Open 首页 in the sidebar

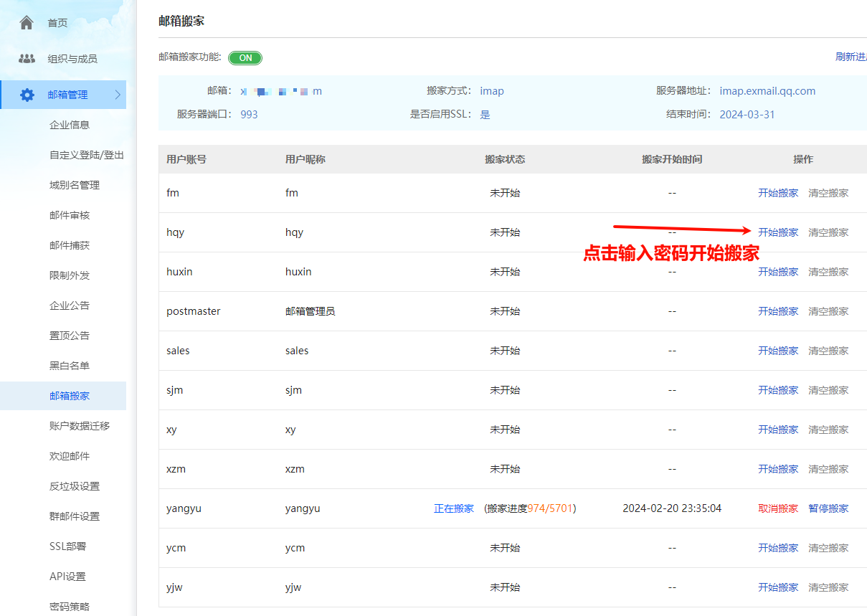click(57, 23)
